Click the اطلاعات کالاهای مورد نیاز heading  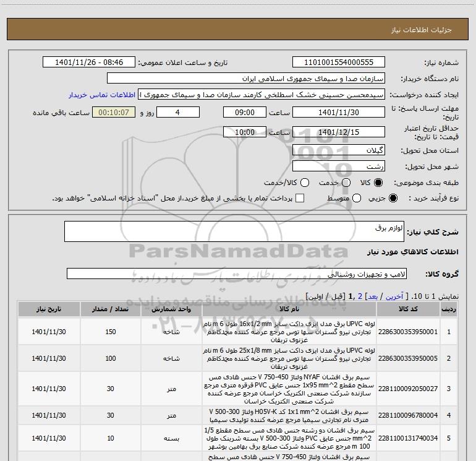click(x=413, y=252)
